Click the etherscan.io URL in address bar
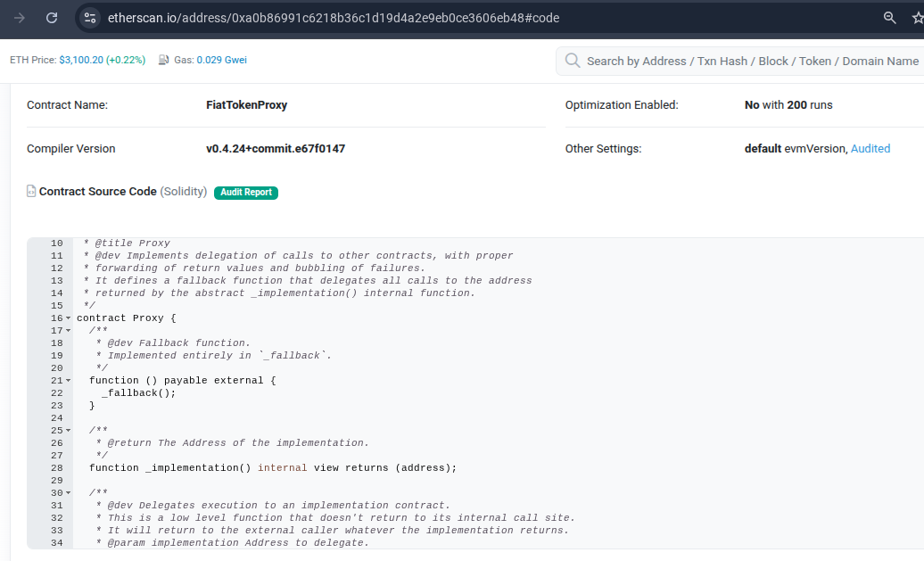 [x=334, y=18]
